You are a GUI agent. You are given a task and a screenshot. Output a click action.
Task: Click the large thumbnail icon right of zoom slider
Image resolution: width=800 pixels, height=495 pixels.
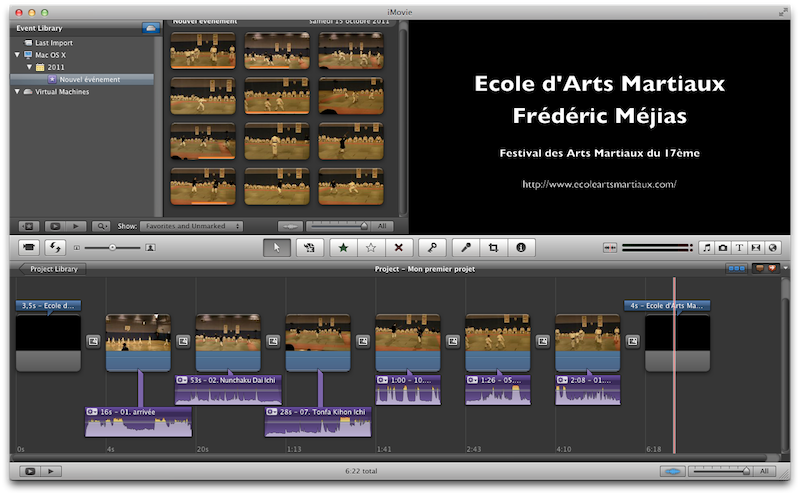coord(150,248)
